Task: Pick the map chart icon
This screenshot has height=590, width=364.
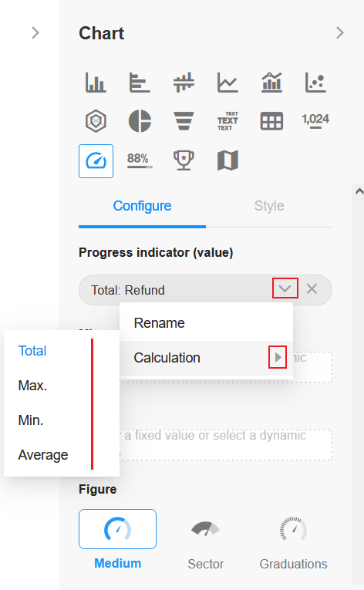Action: [228, 160]
